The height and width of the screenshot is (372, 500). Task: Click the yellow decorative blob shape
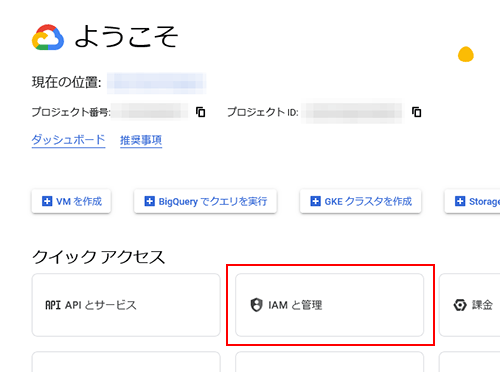coord(466,54)
